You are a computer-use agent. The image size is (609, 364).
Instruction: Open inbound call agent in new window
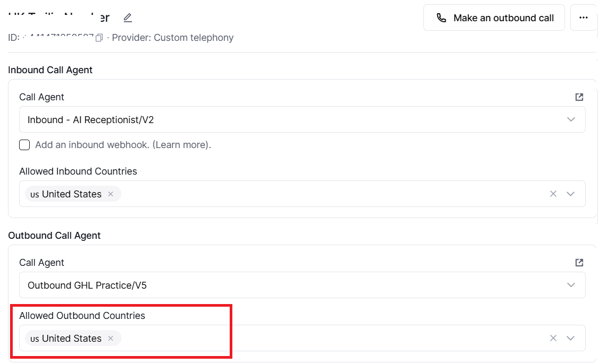point(579,97)
